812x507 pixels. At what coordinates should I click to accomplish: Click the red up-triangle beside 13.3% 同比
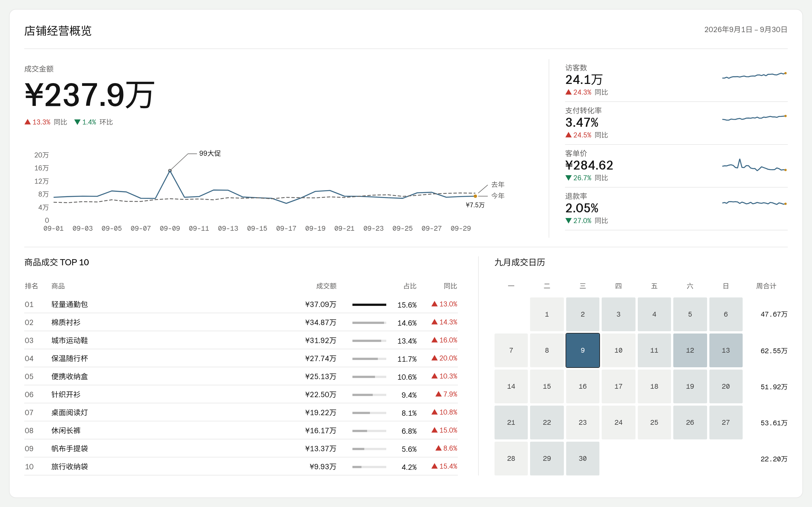28,122
